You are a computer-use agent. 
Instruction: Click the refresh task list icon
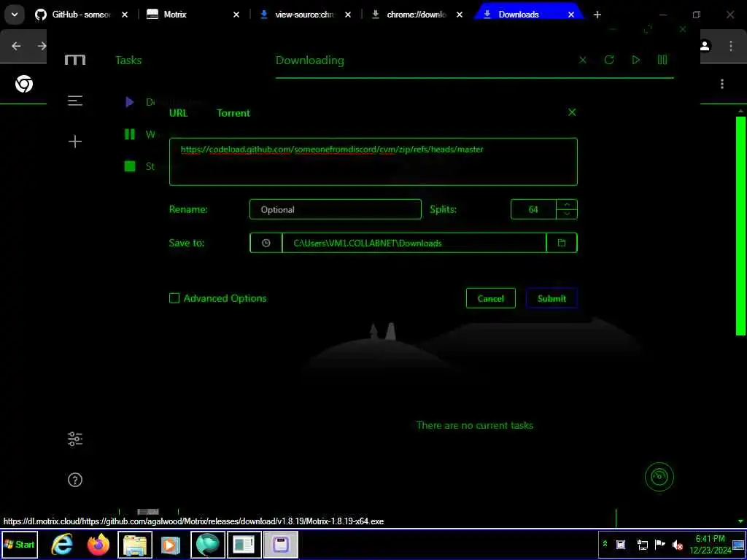(x=609, y=60)
